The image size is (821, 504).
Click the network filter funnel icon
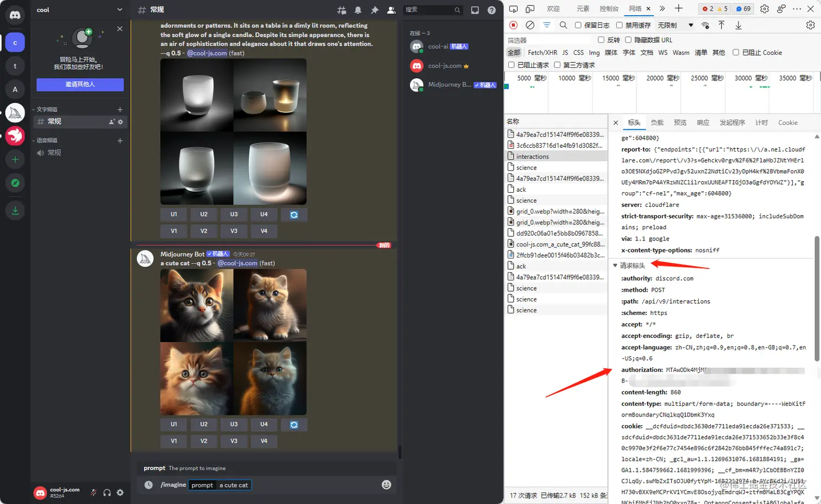pos(547,25)
